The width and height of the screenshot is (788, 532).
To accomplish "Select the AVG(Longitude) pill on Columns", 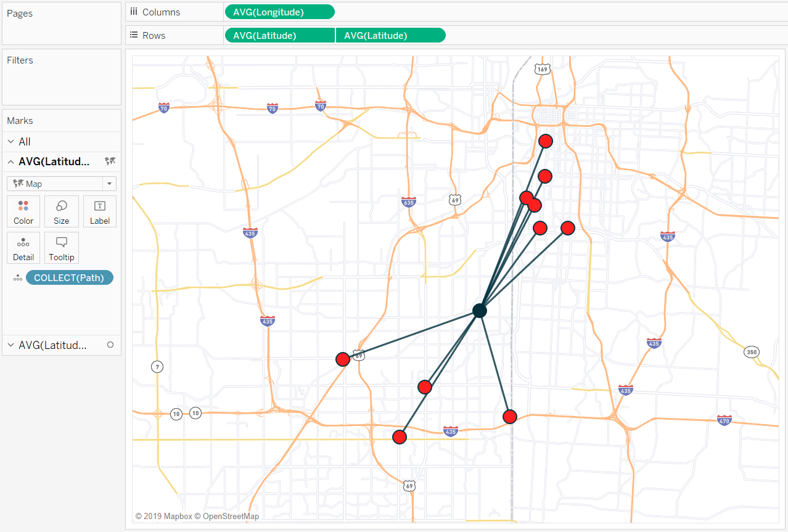I will pos(280,12).
